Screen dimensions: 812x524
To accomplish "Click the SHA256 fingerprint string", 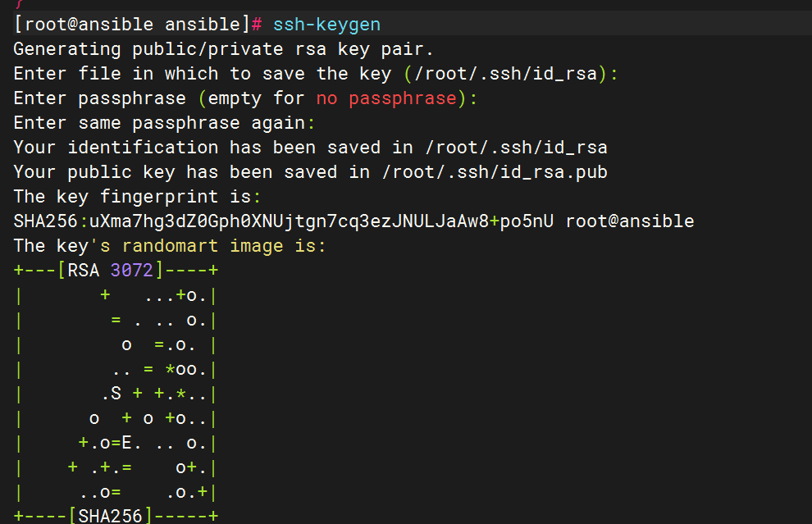I will click(x=283, y=221).
